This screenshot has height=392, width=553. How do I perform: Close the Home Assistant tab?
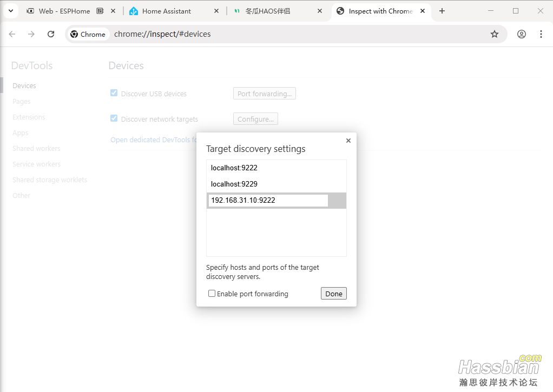pos(216,11)
